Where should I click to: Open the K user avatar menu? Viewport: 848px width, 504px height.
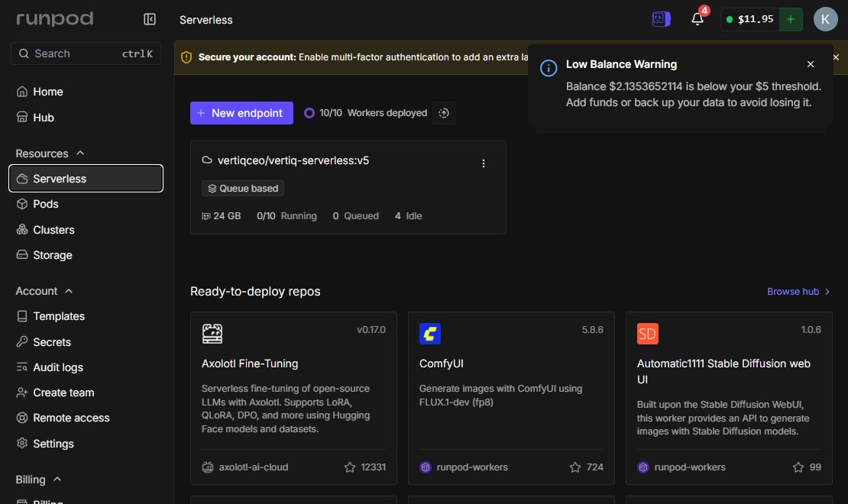[825, 19]
